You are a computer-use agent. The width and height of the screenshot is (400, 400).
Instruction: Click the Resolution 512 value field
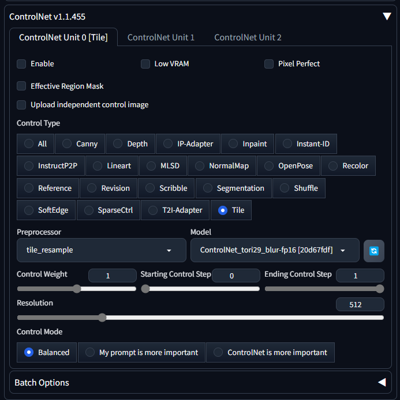coord(360,304)
